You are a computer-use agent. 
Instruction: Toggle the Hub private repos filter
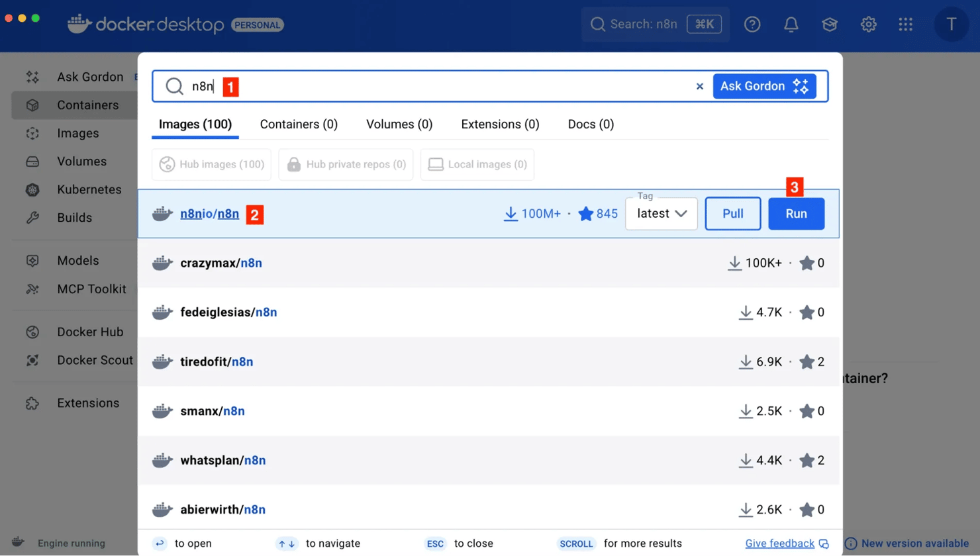pos(346,164)
